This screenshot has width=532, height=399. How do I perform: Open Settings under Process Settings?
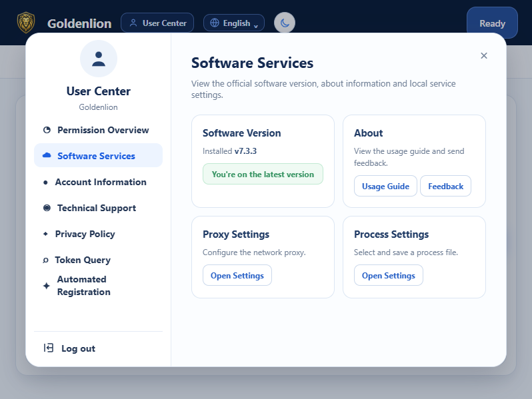click(x=389, y=275)
